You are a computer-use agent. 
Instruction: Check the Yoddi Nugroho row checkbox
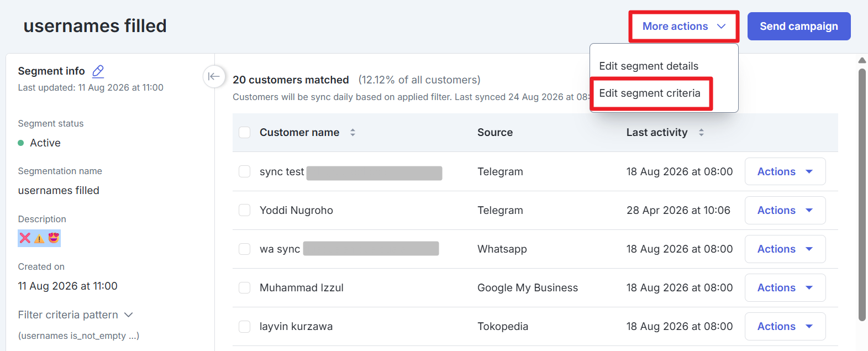(244, 210)
